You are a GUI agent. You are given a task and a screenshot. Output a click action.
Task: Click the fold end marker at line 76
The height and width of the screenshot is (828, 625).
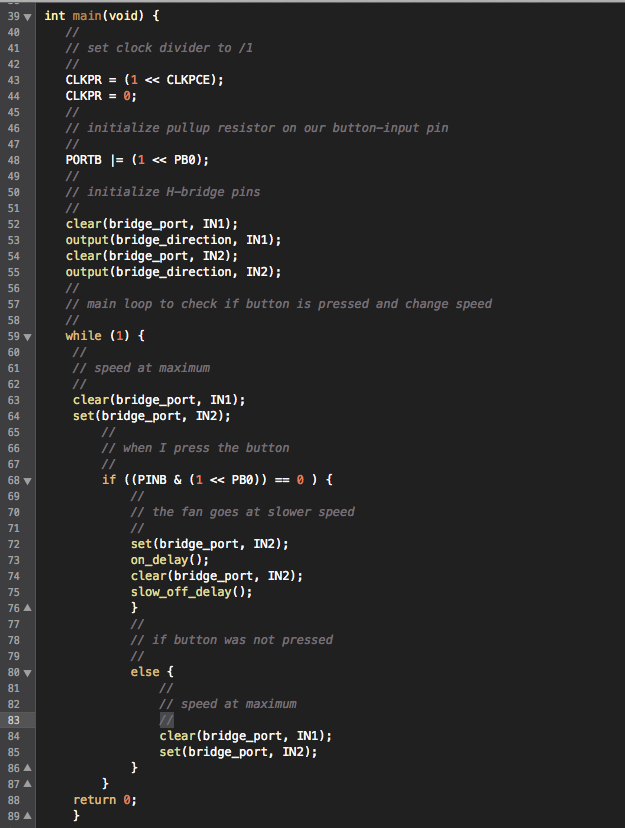tap(27, 608)
